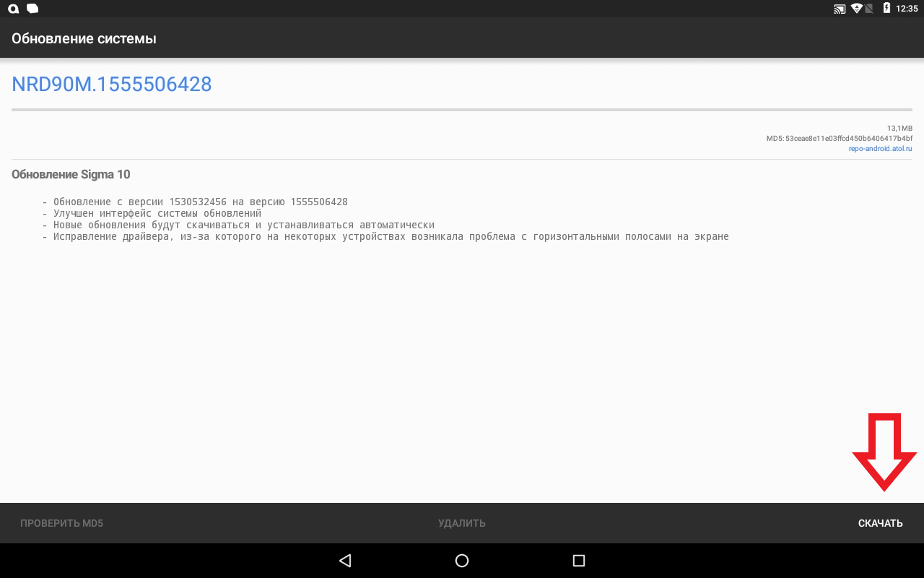The width and height of the screenshot is (924, 578).
Task: Tap the cast icon in status bar
Action: coord(840,9)
